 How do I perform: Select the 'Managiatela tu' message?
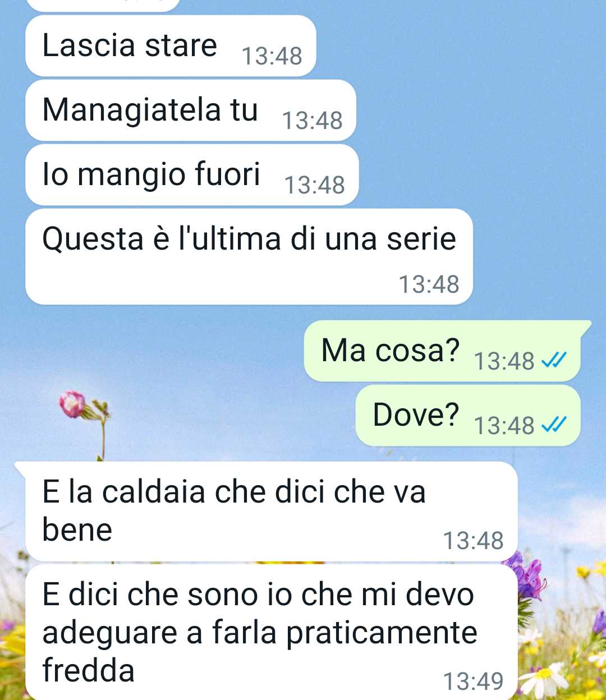tap(191, 110)
